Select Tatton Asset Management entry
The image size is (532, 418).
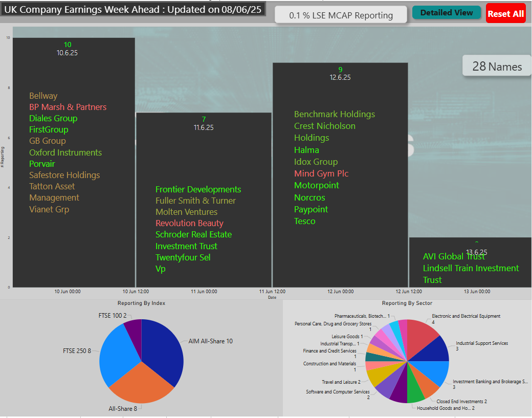point(54,192)
